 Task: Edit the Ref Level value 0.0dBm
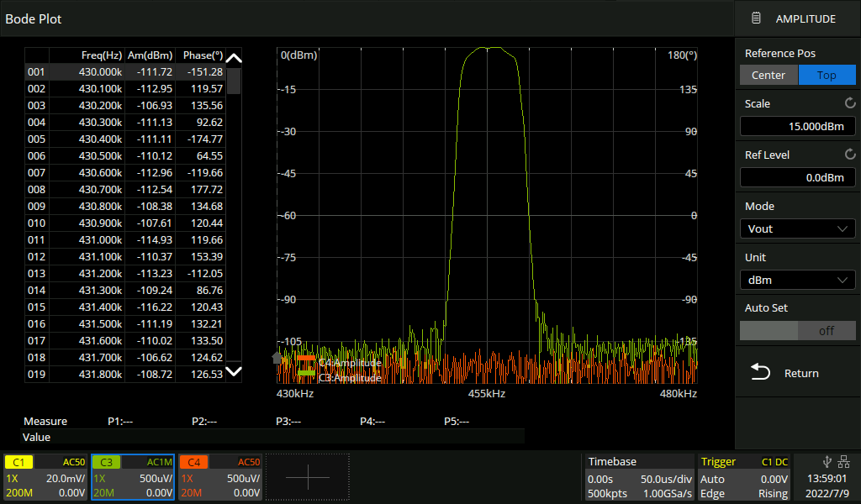pos(797,178)
